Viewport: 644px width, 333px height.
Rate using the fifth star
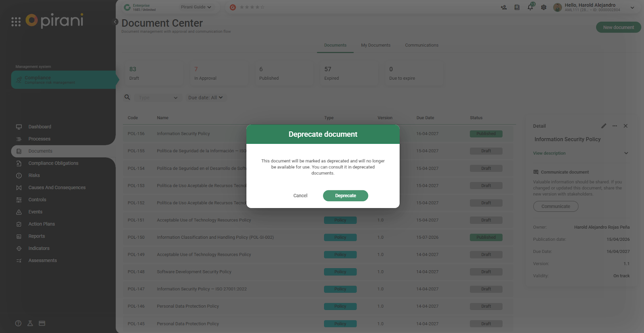[x=262, y=7]
